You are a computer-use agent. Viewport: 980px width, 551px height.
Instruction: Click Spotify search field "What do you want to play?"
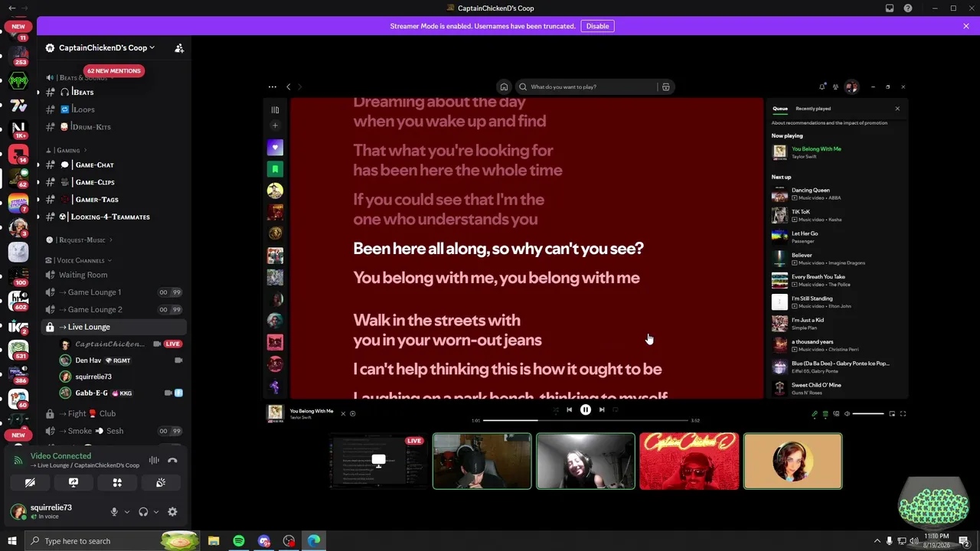[x=587, y=86]
